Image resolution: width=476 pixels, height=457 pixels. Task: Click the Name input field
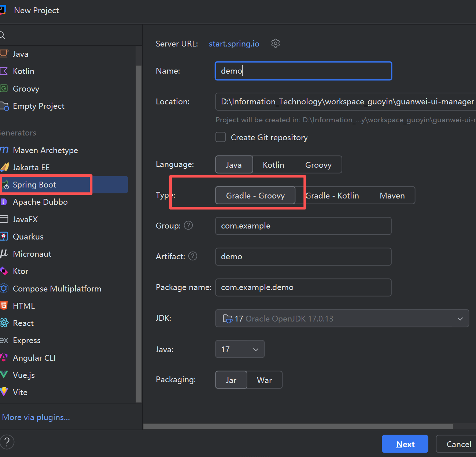click(x=303, y=71)
